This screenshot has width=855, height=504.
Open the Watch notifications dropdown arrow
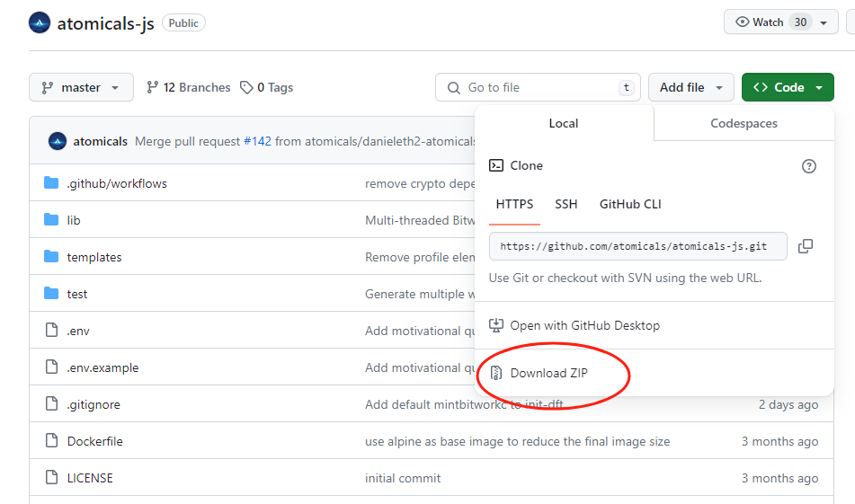click(824, 22)
